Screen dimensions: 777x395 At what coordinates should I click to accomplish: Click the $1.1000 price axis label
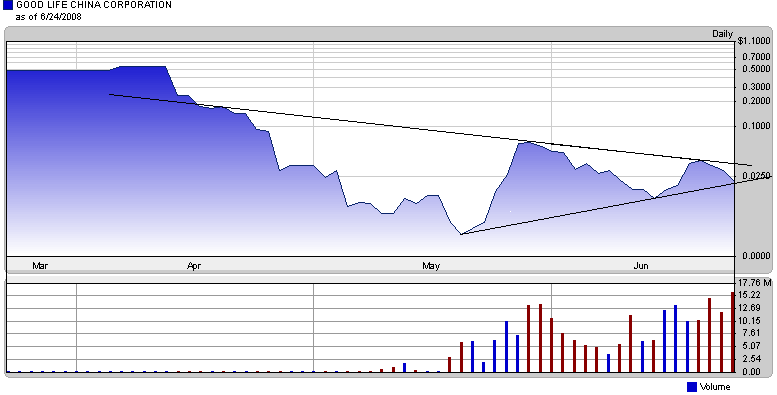(x=755, y=41)
